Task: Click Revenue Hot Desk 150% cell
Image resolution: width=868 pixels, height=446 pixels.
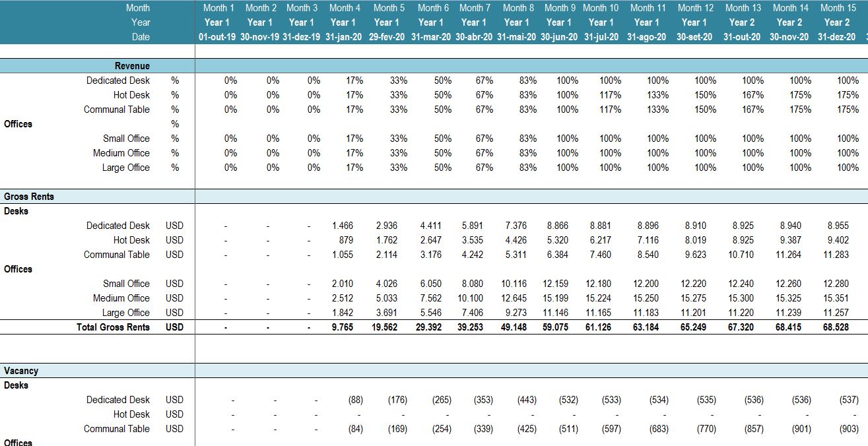Action: [x=706, y=95]
